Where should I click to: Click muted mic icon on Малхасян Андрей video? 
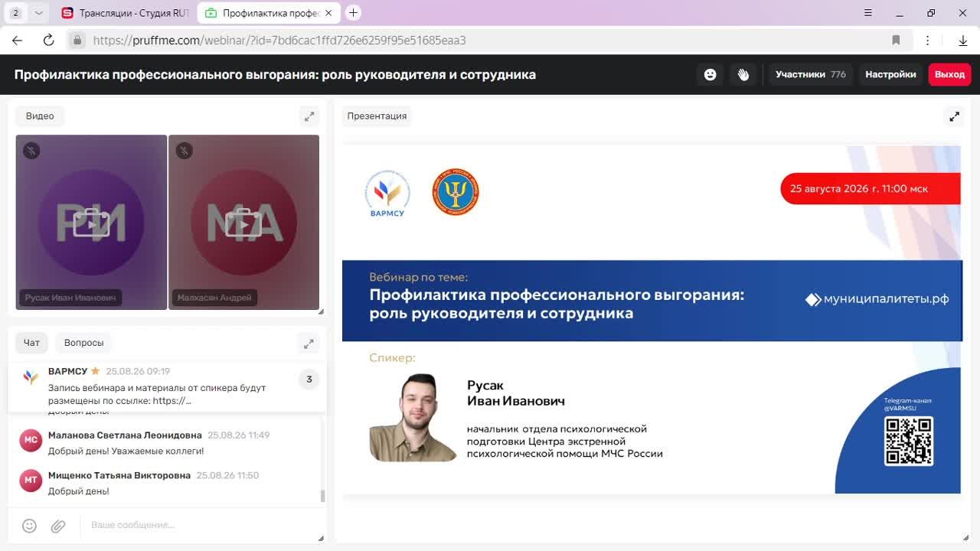(184, 151)
